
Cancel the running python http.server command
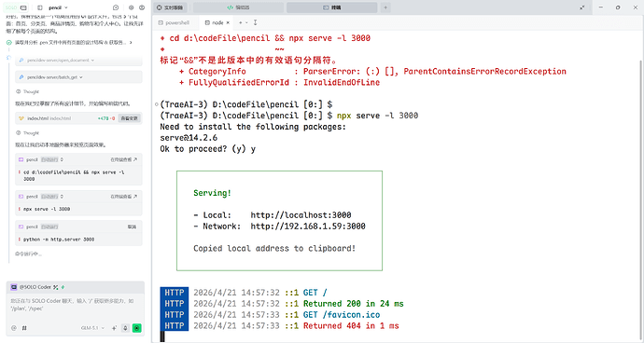pos(132,226)
